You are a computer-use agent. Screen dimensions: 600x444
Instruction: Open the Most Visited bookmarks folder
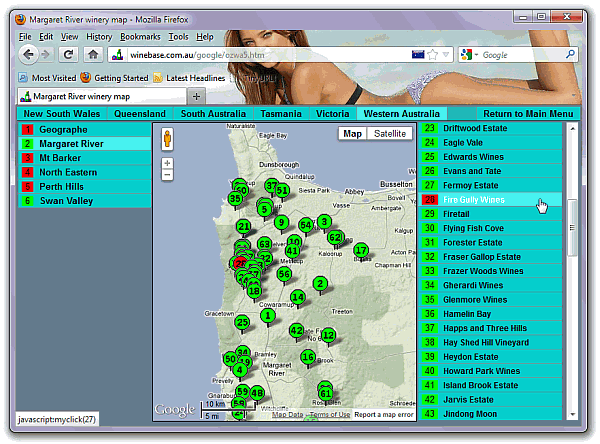click(47, 78)
